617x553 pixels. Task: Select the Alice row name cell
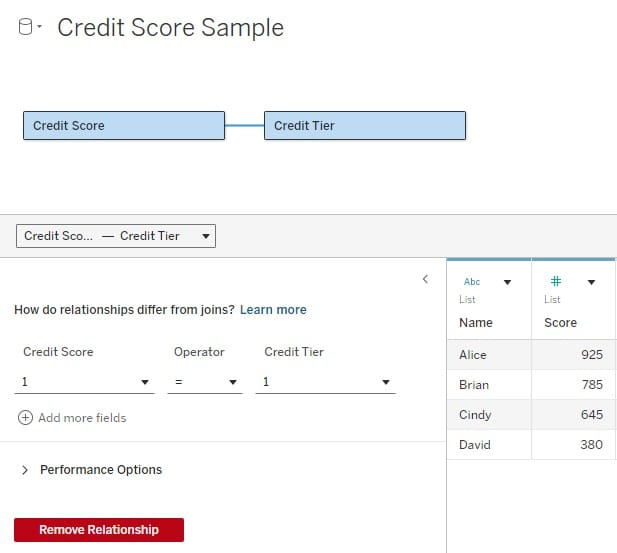coord(489,355)
